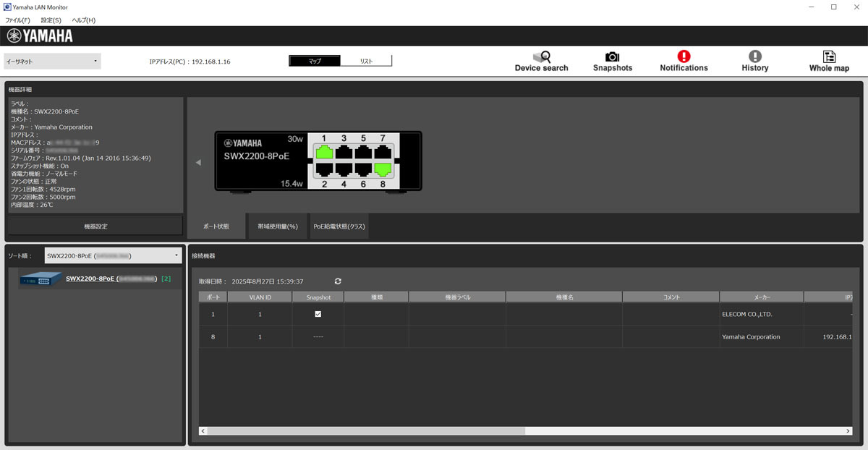Select port 4 on the switch diagram

(x=343, y=170)
